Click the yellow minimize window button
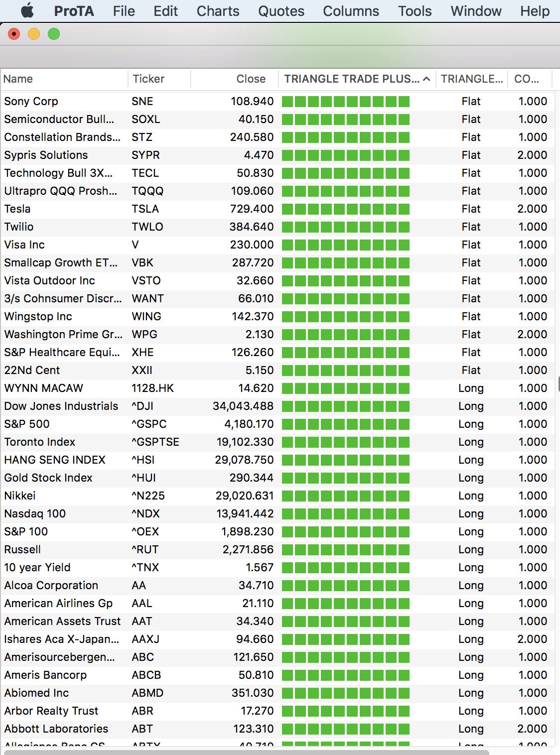The width and height of the screenshot is (560, 755). [x=34, y=34]
